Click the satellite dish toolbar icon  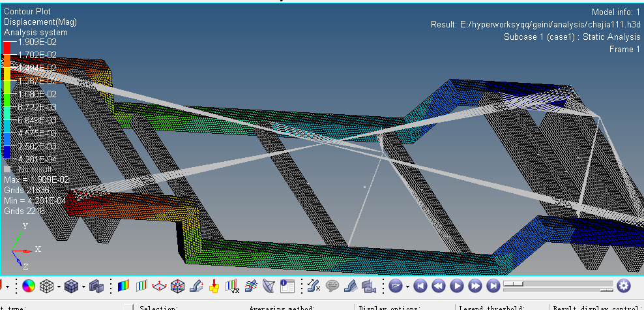point(269,286)
